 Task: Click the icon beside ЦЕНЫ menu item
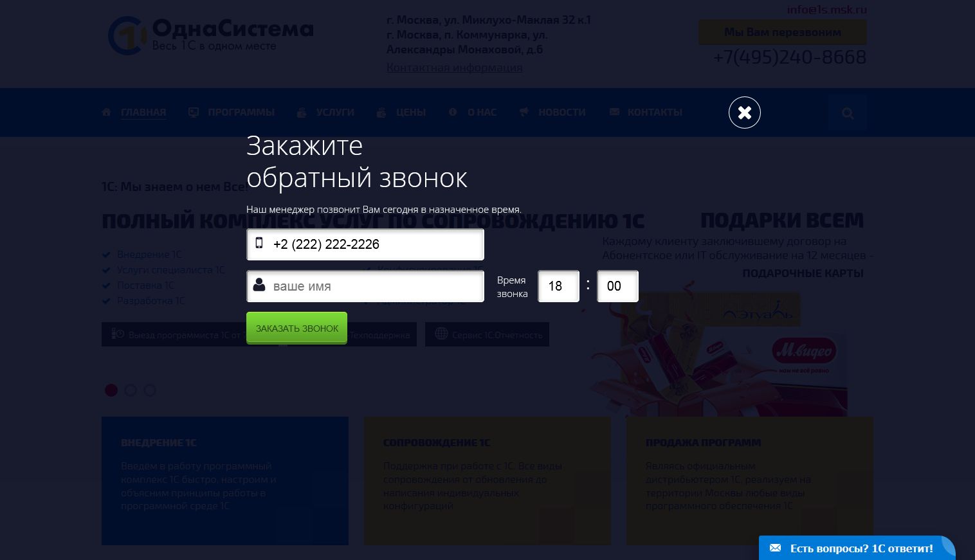click(x=381, y=112)
